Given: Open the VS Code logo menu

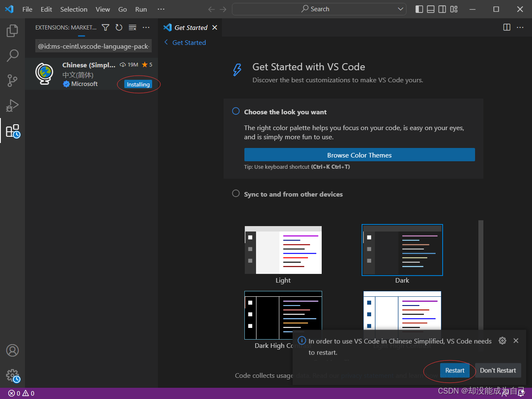Looking at the screenshot, I should coord(9,9).
